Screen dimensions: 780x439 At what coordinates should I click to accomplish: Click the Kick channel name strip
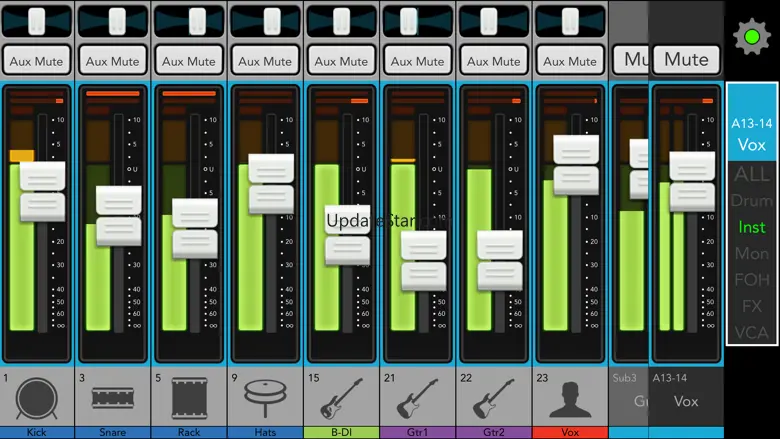pyautogui.click(x=36, y=433)
